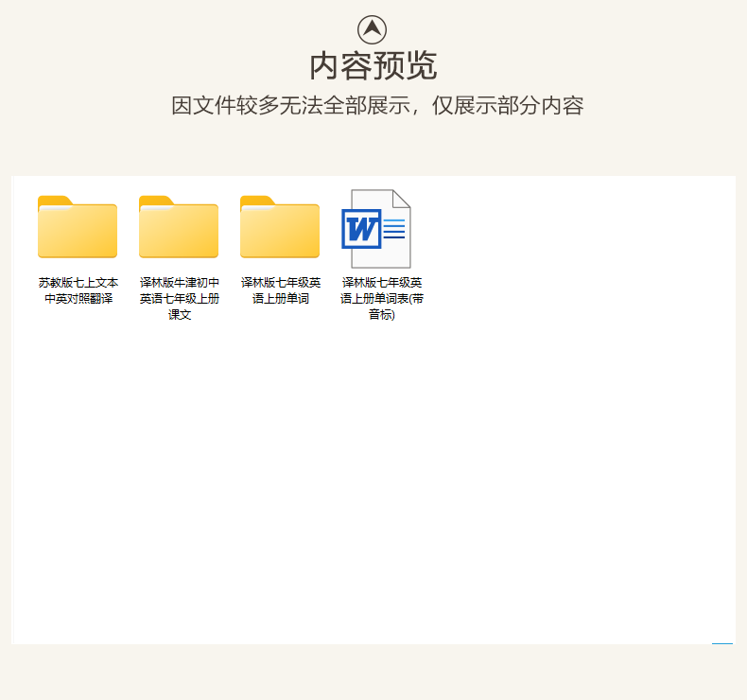The width and height of the screenshot is (747, 700).
Task: Select the label 译林版七年级英语上册单词表(带音标)
Action: click(382, 298)
